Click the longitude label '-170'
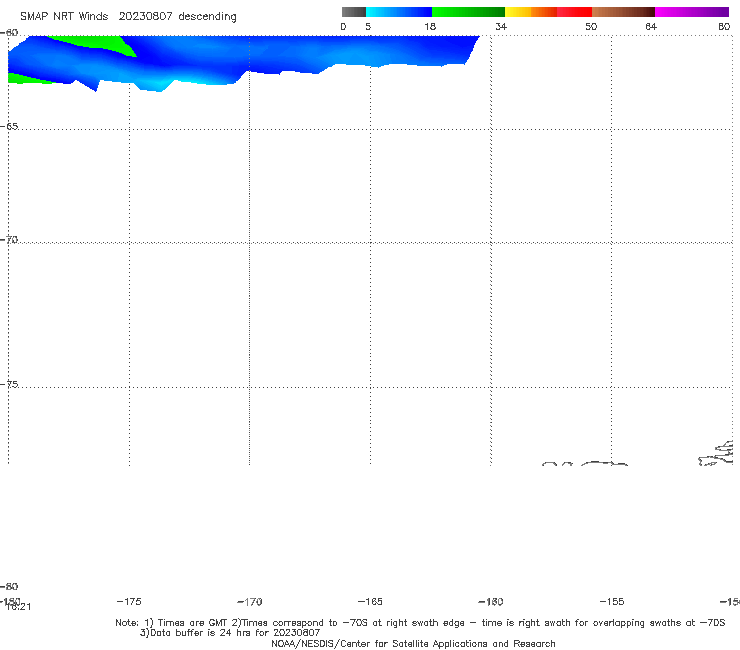Image resolution: width=740 pixels, height=650 pixels. 250,601
